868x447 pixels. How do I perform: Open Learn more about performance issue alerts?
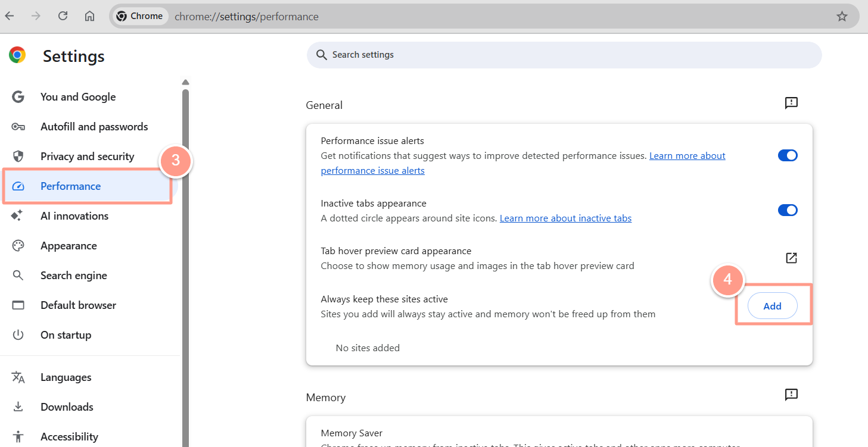pyautogui.click(x=687, y=156)
